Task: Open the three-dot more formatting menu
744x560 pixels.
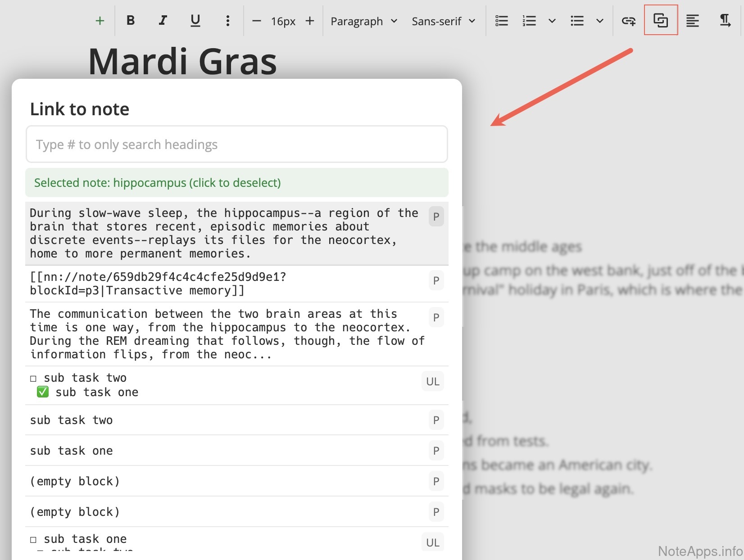Action: (228, 21)
